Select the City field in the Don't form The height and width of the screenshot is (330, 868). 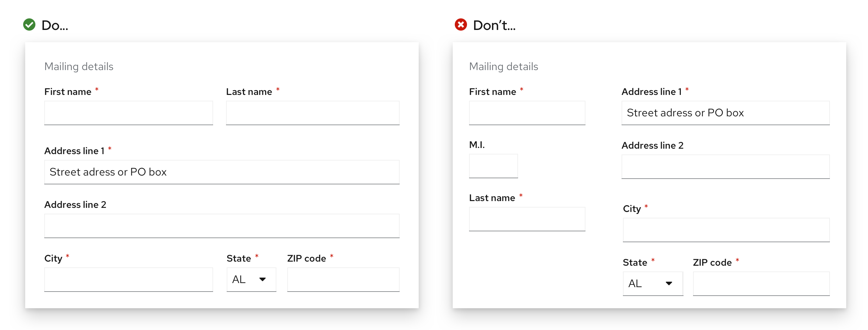click(726, 230)
